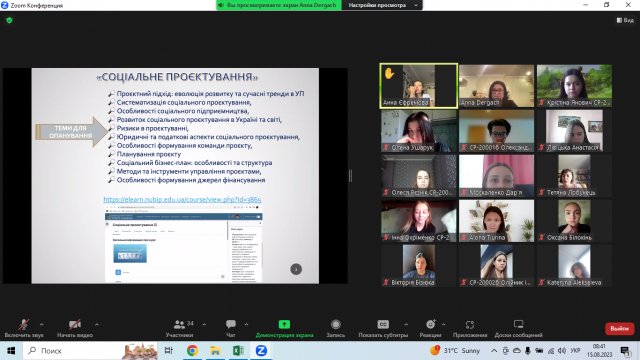
Task: Open weather widget 31°C Sunny
Action: point(455,351)
